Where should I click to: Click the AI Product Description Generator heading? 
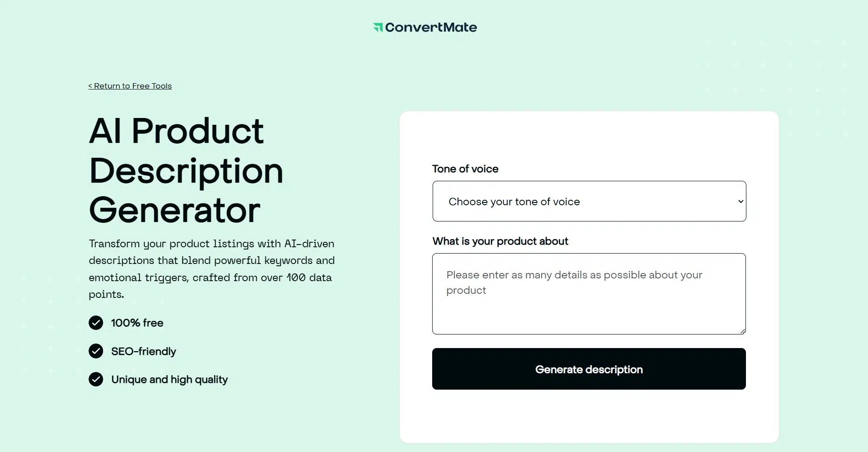[186, 170]
